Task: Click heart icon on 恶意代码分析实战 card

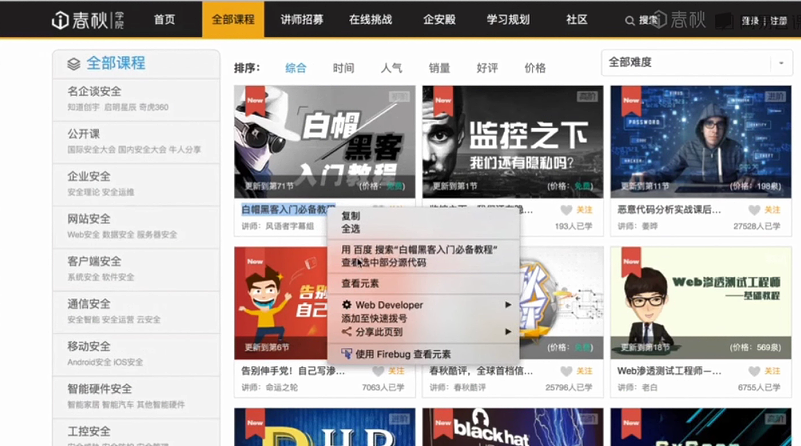Action: point(754,210)
